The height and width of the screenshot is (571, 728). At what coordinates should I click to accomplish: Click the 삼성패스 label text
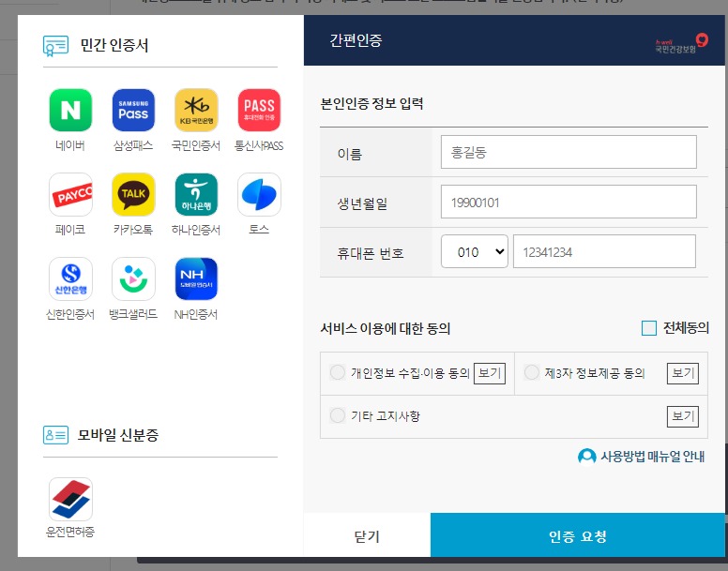(x=133, y=145)
